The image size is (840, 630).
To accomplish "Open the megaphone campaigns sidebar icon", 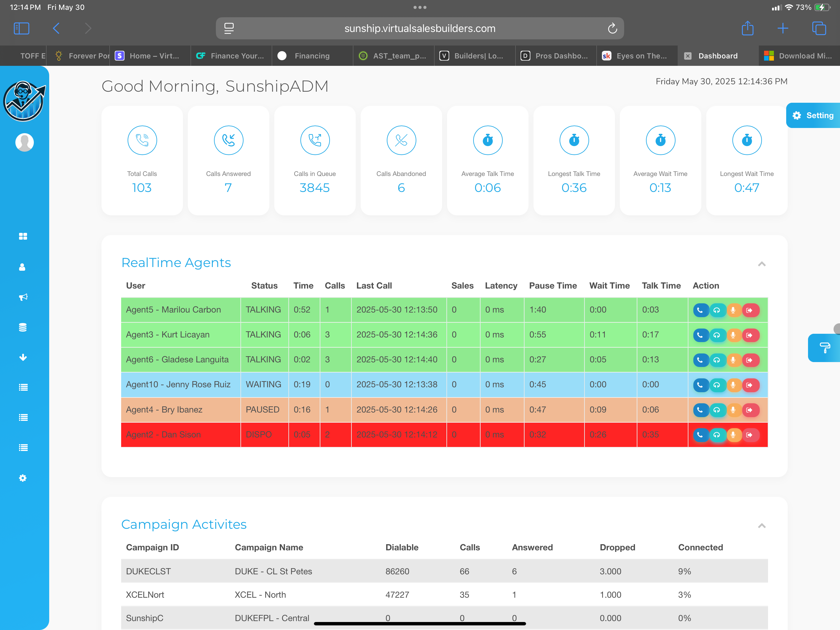I will point(23,297).
